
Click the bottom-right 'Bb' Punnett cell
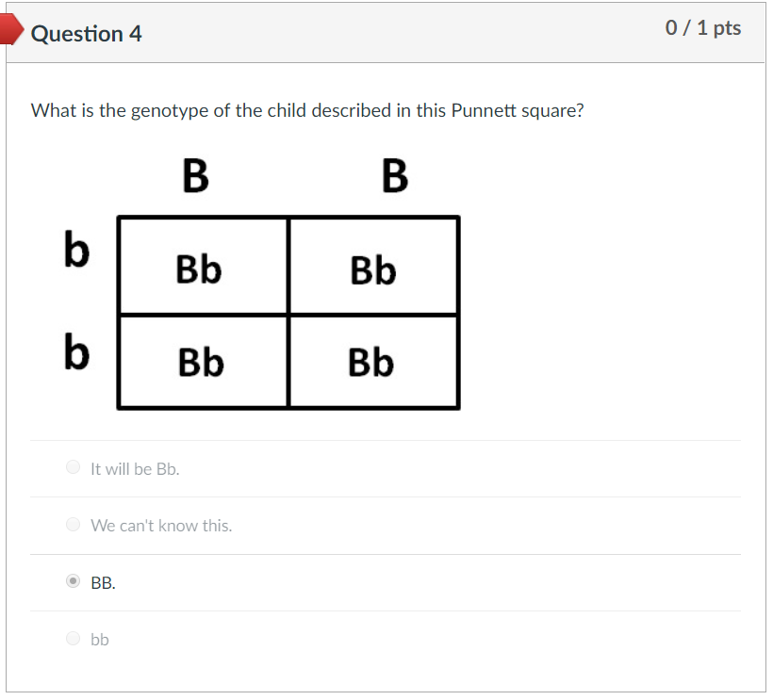coord(371,362)
